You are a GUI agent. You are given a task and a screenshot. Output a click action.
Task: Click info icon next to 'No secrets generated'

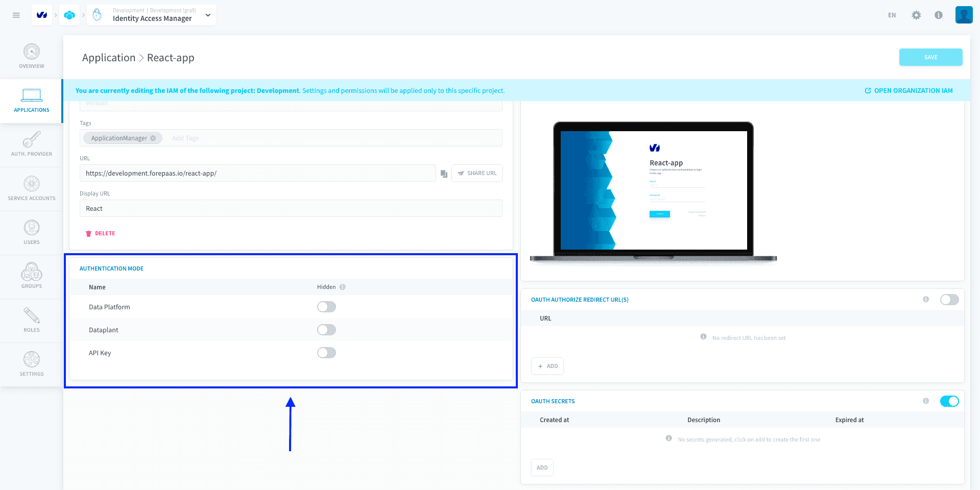coord(669,438)
